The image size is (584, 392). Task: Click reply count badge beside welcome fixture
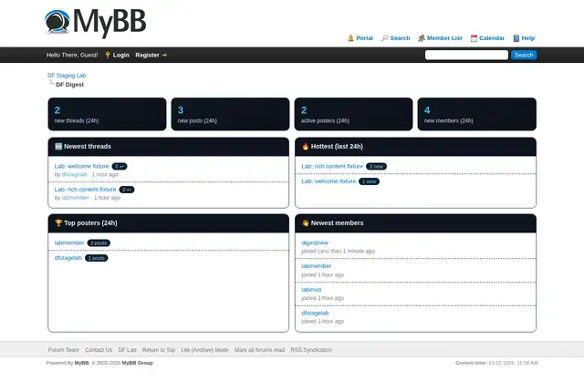(x=120, y=167)
